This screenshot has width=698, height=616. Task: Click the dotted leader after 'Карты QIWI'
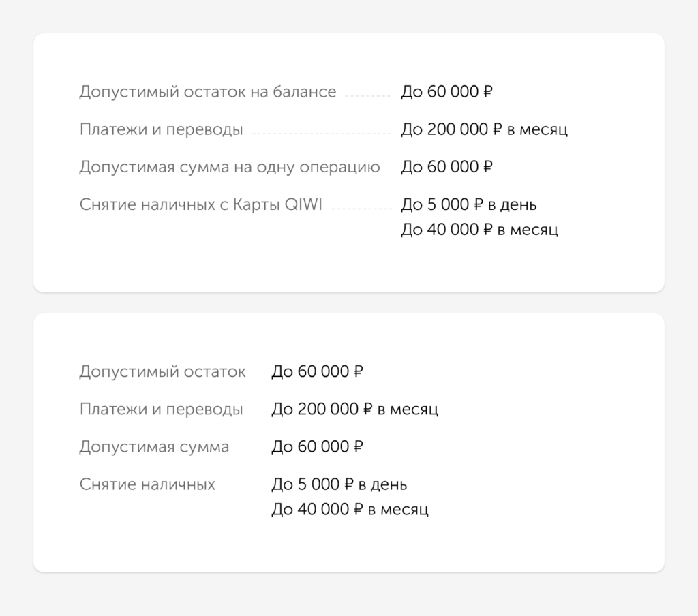point(361,209)
